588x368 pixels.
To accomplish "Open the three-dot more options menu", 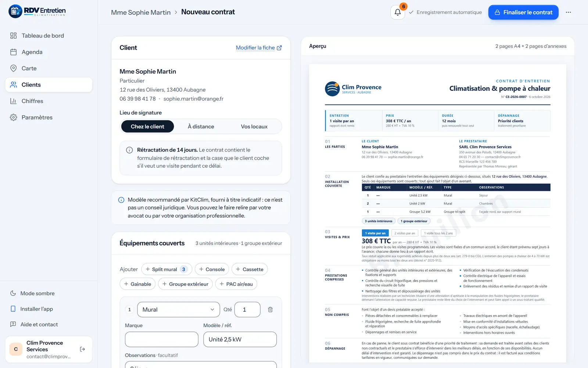I will 569,12.
